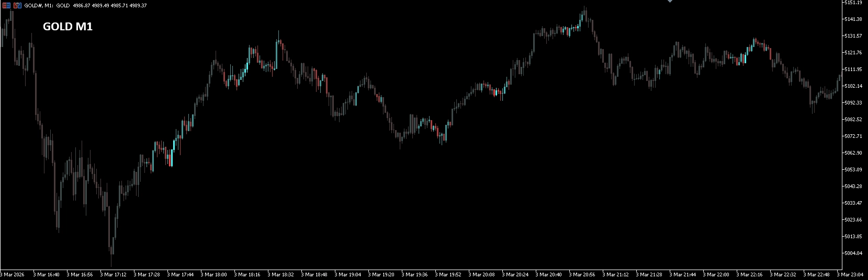868x280 pixels.
Task: Click the 5062.90 price scale label
Action: 853,153
